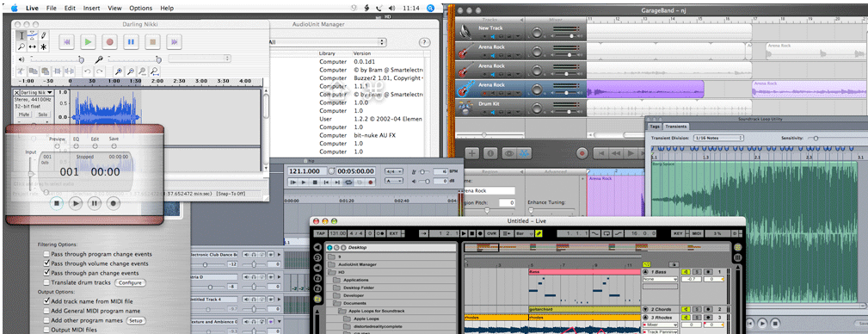
Task: Expand the 2 Chords track in Live
Action: [x=645, y=309]
